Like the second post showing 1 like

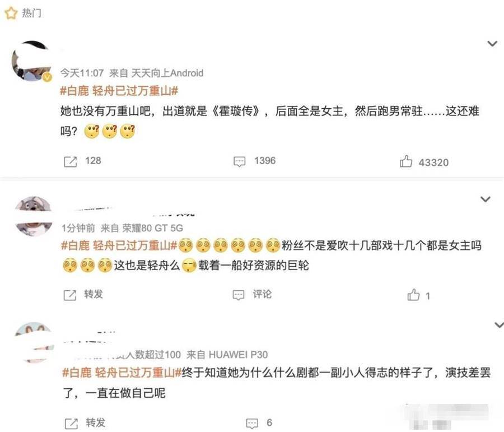coord(413,295)
